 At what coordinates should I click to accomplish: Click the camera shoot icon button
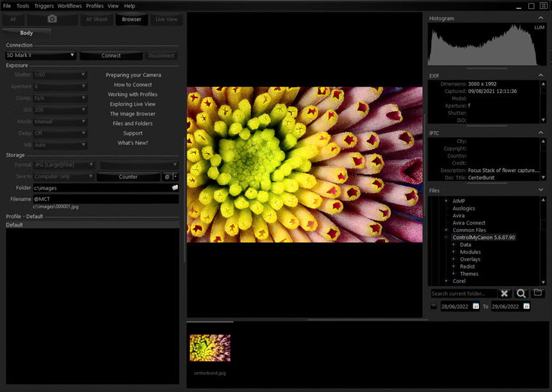tap(52, 19)
